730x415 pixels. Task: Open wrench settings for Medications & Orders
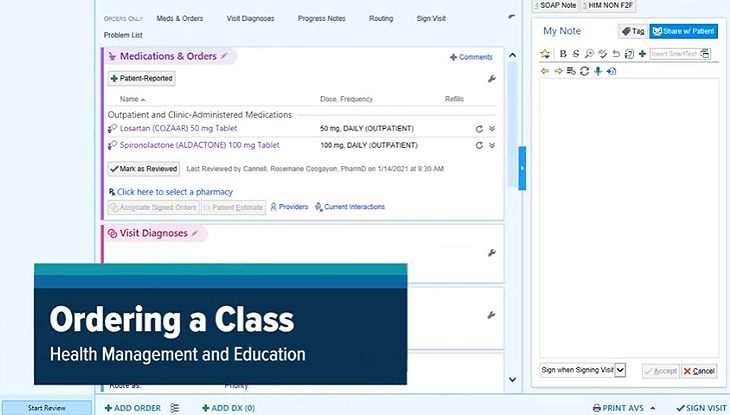(x=491, y=78)
